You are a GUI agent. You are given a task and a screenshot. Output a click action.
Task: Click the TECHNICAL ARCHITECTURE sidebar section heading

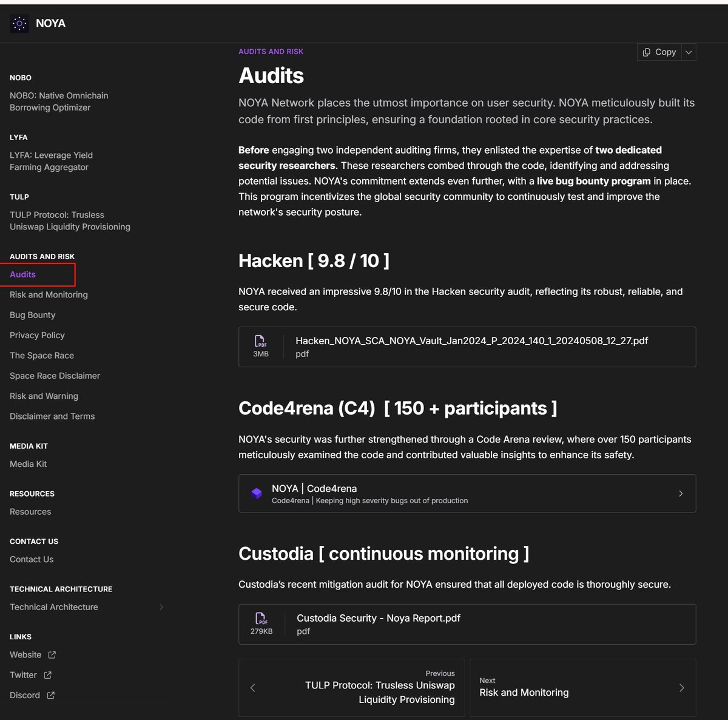click(x=61, y=589)
